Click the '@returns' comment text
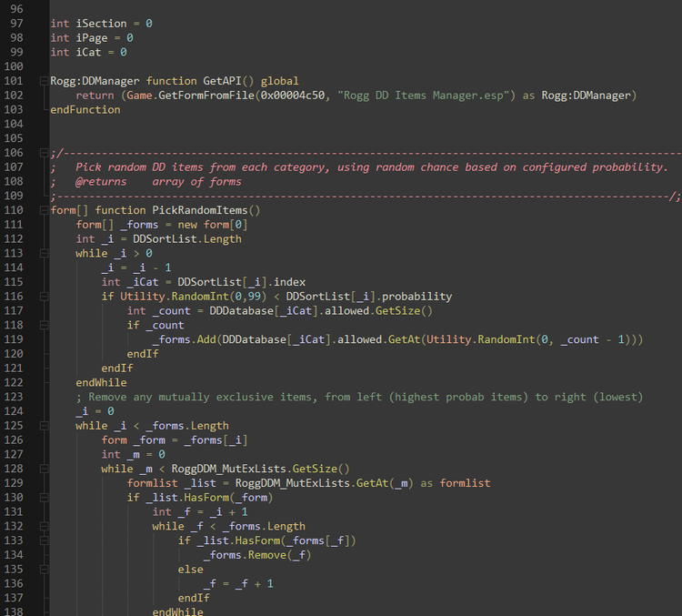Image resolution: width=682 pixels, height=616 pixels. point(101,182)
